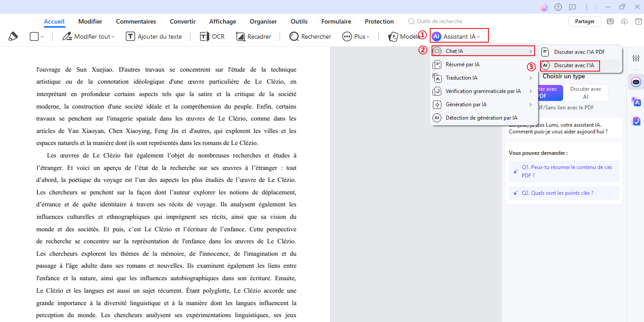This screenshot has width=644, height=322.
Task: Select the highlighter tool in the toolbar
Action: 13,36
